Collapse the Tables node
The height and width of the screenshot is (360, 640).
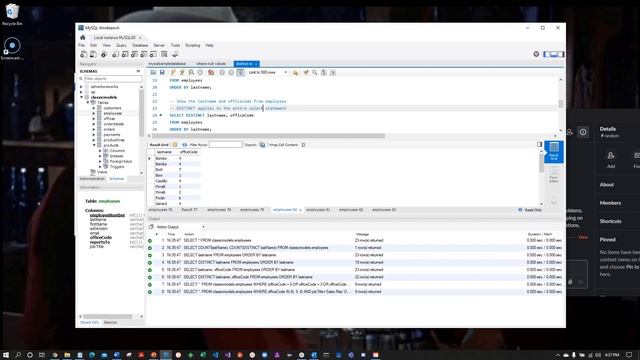pyautogui.click(x=88, y=102)
